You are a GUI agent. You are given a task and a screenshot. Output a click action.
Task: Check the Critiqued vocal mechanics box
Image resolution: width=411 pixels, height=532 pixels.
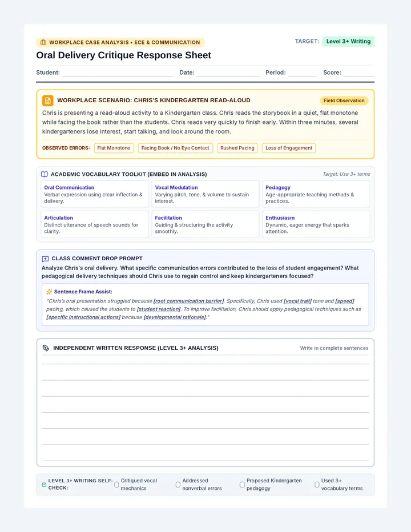116,485
